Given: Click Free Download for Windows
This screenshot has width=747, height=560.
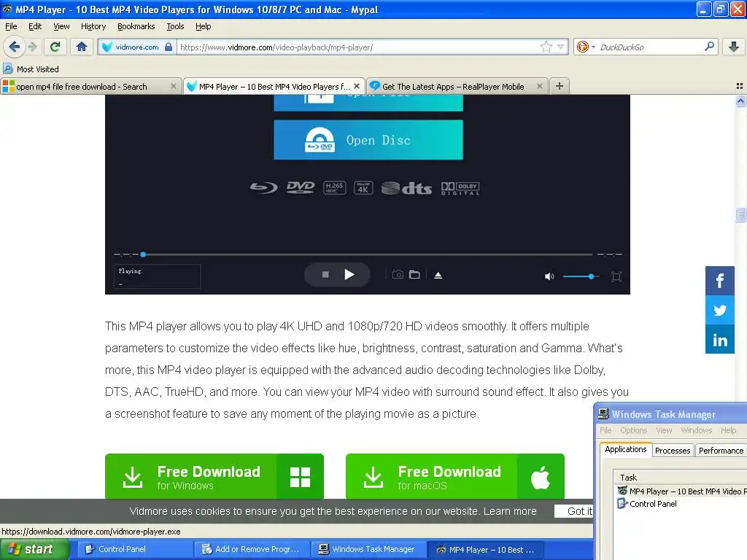Looking at the screenshot, I should coord(214,476).
